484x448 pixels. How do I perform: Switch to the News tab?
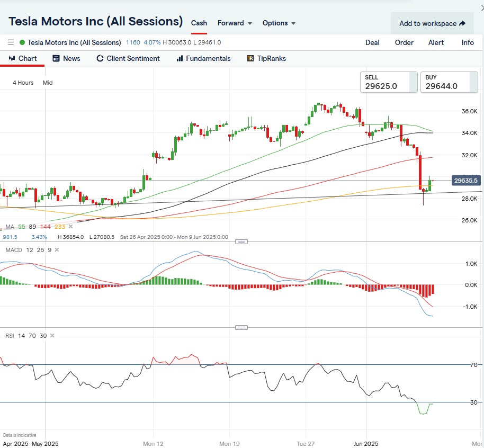click(66, 58)
